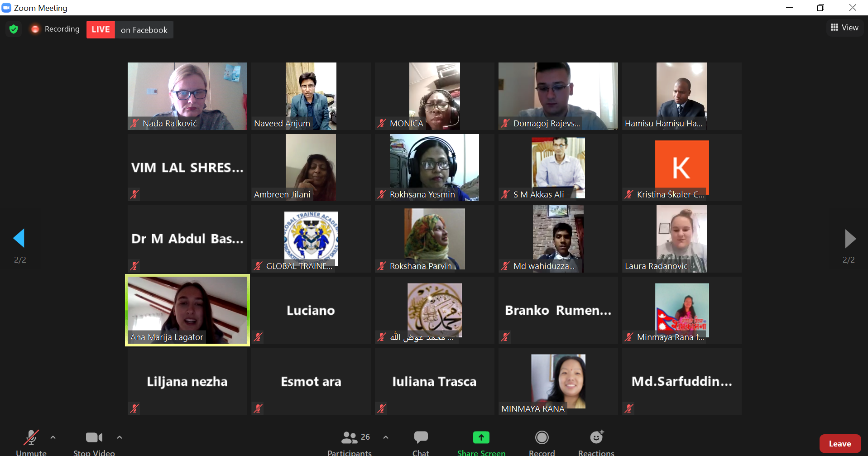Viewport: 868px width, 456px height.
Task: Expand audio options caret beside Unmute
Action: tap(53, 437)
